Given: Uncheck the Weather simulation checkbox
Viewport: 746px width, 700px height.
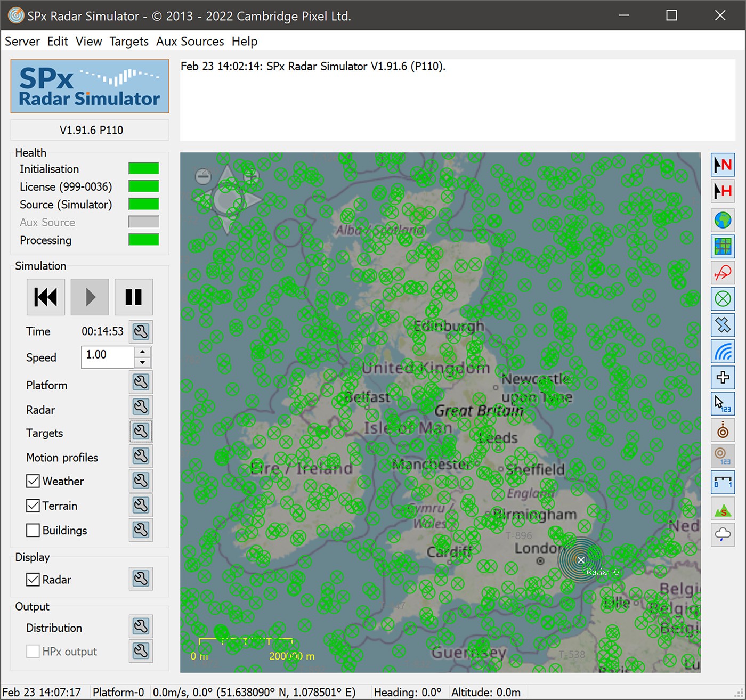Looking at the screenshot, I should click(33, 481).
